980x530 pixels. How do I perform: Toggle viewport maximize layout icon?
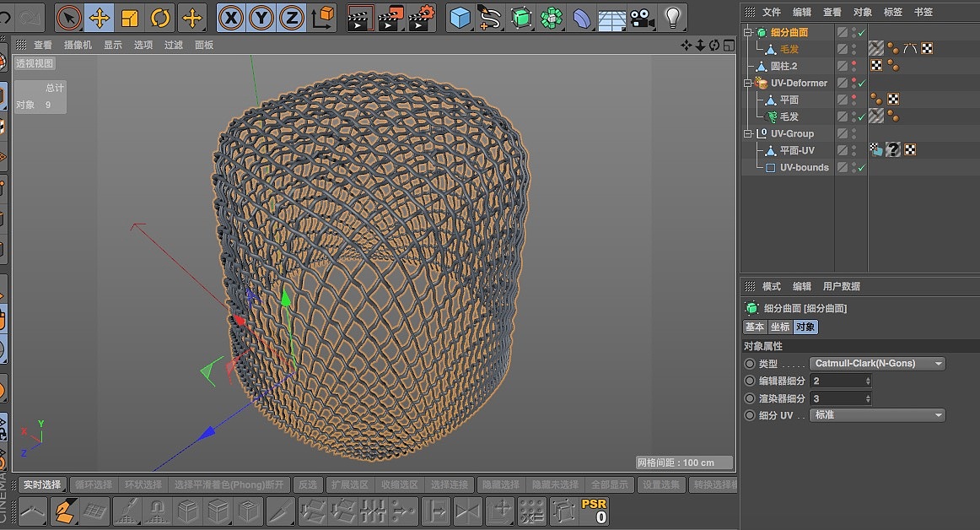(x=729, y=45)
